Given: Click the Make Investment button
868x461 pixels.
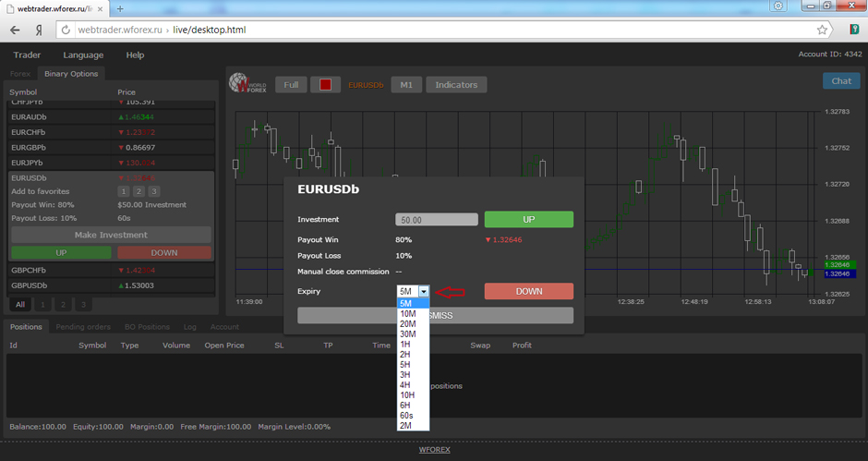Looking at the screenshot, I should (x=111, y=235).
